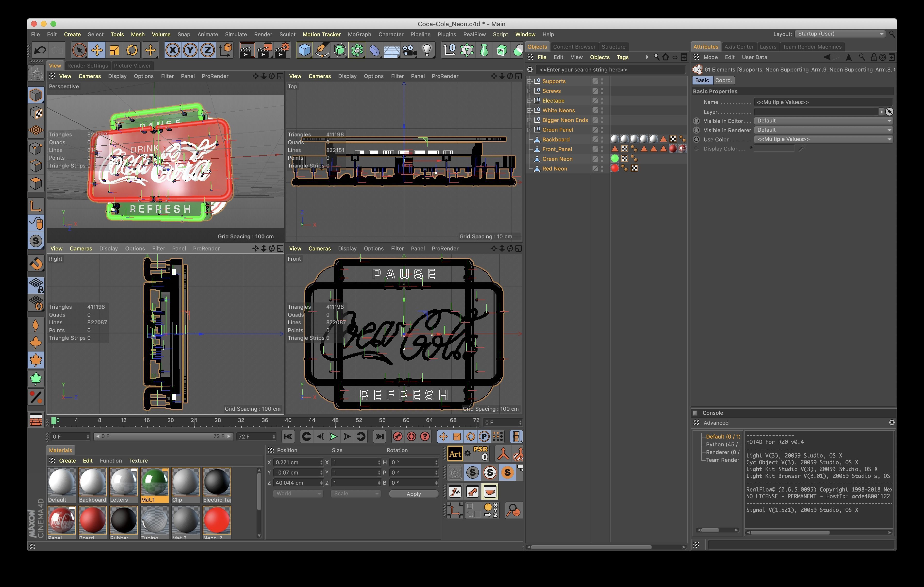Click the Name field in Basic Properties
Image resolution: width=924 pixels, height=587 pixels.
(x=824, y=102)
